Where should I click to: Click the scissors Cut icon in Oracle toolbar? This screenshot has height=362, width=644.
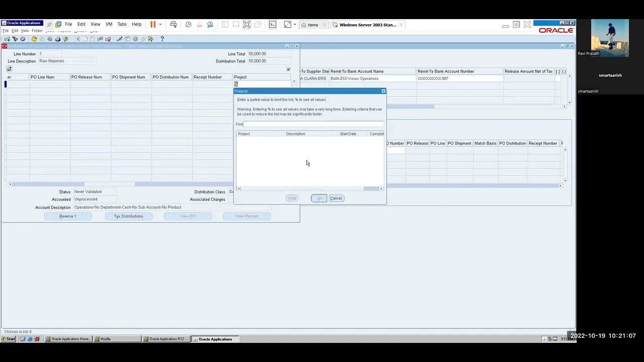coord(77,39)
